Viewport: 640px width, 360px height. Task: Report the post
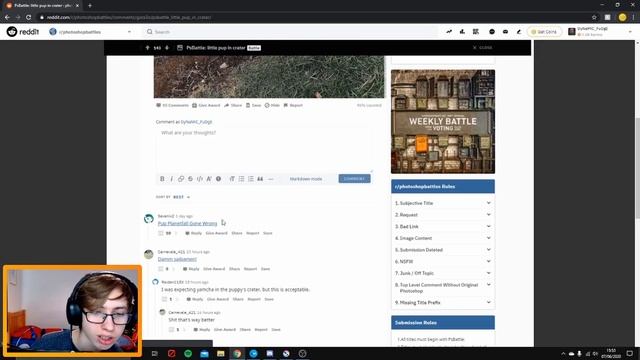point(293,105)
